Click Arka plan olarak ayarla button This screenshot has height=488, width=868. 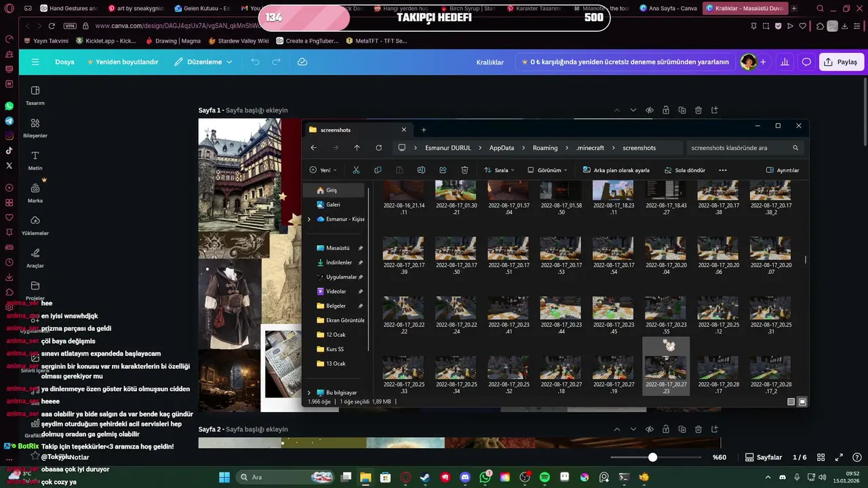[x=616, y=170]
